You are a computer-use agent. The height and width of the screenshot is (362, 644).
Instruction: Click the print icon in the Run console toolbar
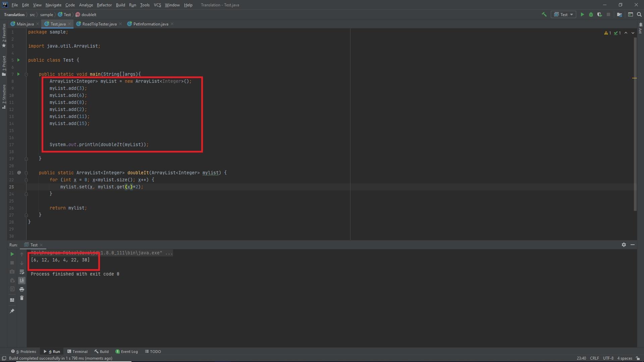[22, 289]
